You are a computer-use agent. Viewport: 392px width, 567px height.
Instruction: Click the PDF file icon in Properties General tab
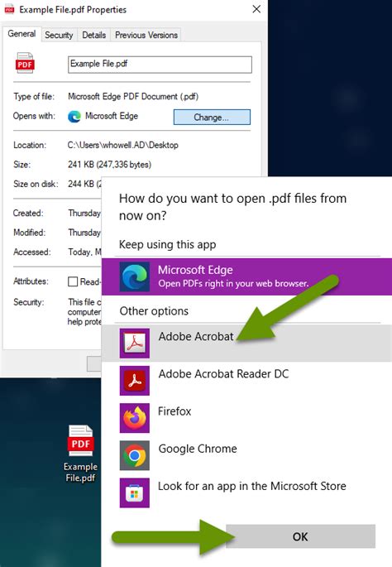[25, 63]
